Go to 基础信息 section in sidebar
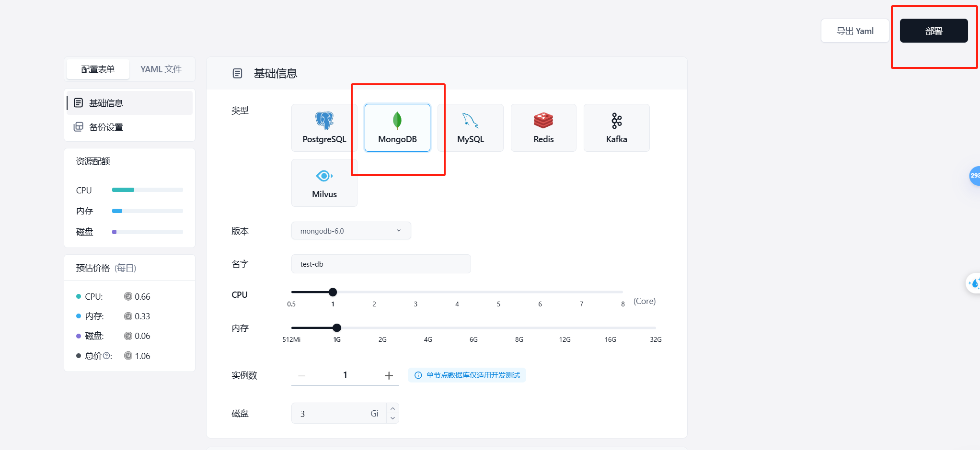This screenshot has height=450, width=980. (x=129, y=103)
